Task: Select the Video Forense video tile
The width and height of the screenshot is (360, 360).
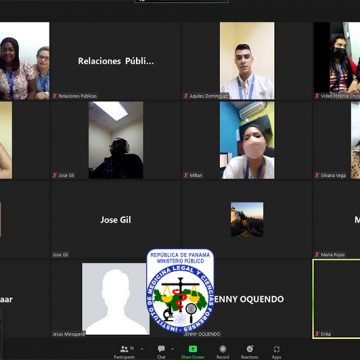Action: point(337,61)
